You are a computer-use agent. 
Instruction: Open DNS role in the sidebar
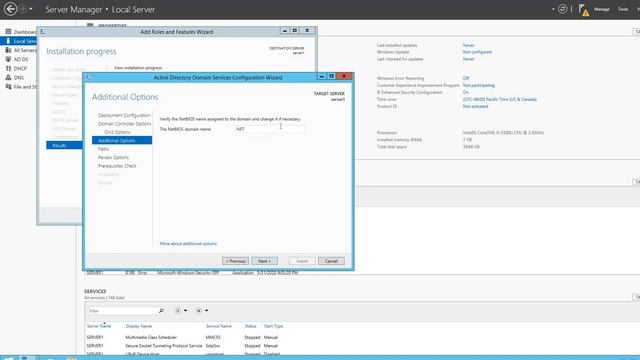click(x=18, y=78)
